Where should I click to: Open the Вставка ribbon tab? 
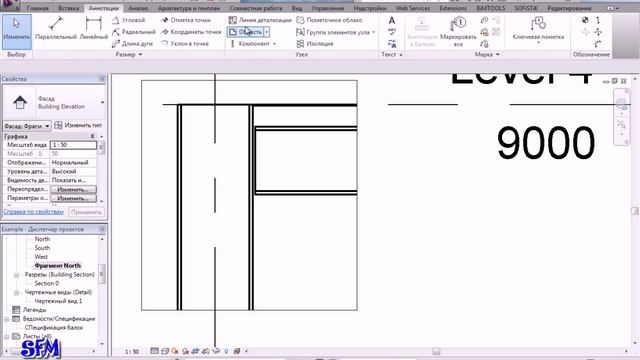pyautogui.click(x=68, y=8)
